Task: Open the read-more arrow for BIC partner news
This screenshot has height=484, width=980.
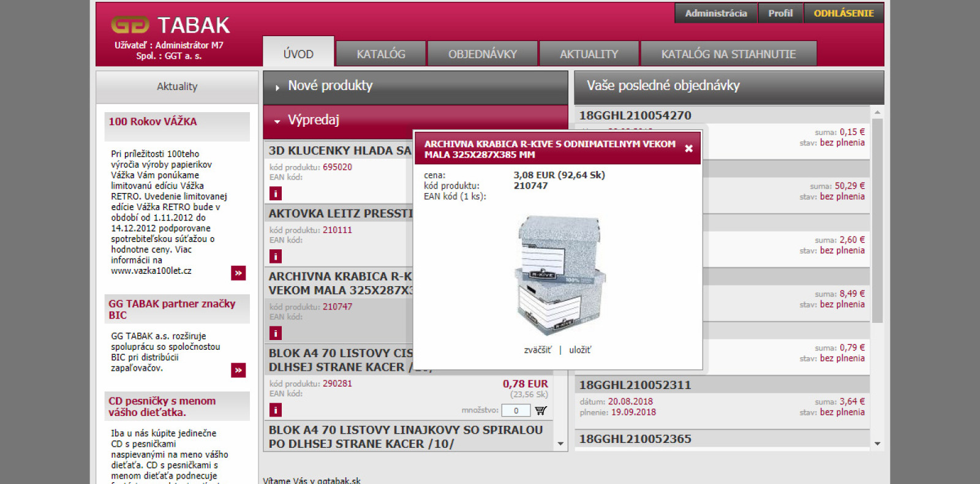Action: pos(238,370)
